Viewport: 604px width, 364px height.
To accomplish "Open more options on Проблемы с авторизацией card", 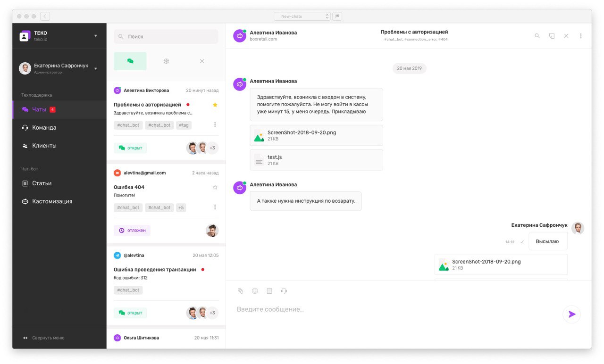I will pos(215,125).
